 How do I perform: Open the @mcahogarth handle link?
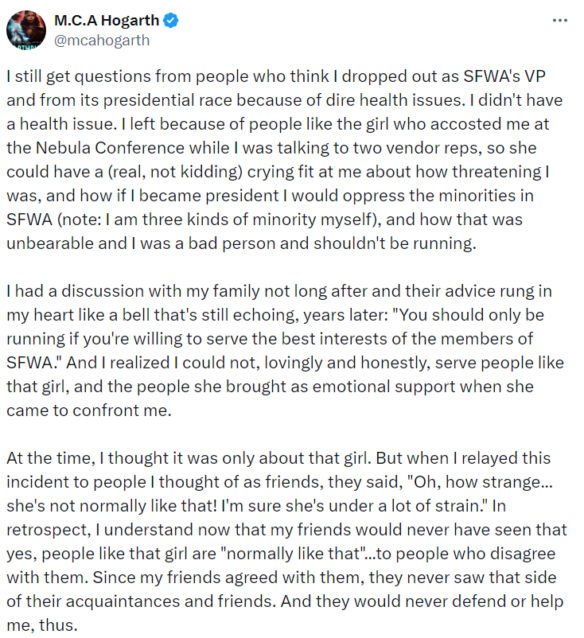click(102, 40)
